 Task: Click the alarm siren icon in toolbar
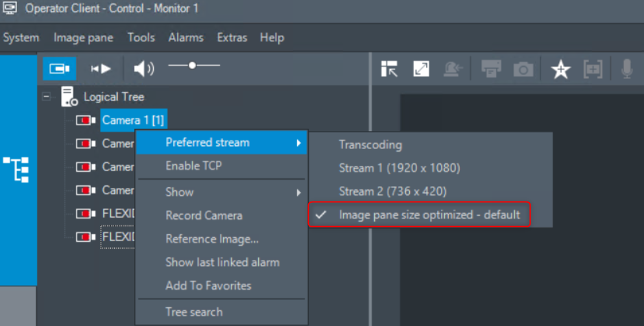coord(454,69)
